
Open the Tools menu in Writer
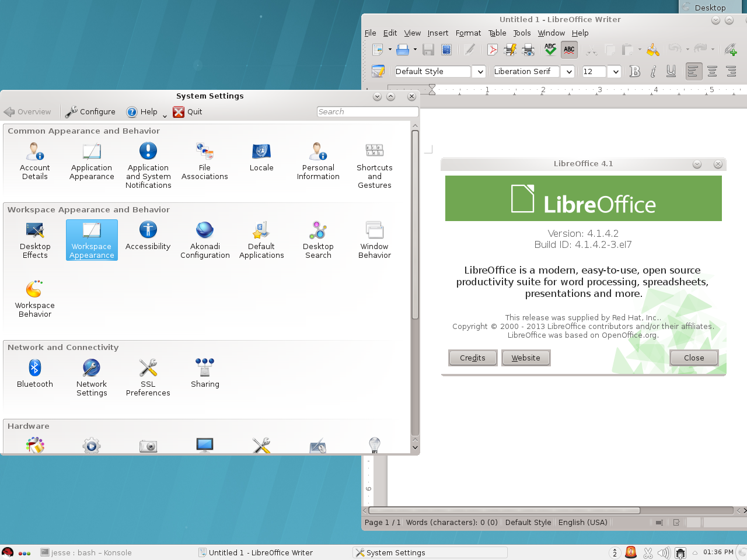click(x=522, y=33)
